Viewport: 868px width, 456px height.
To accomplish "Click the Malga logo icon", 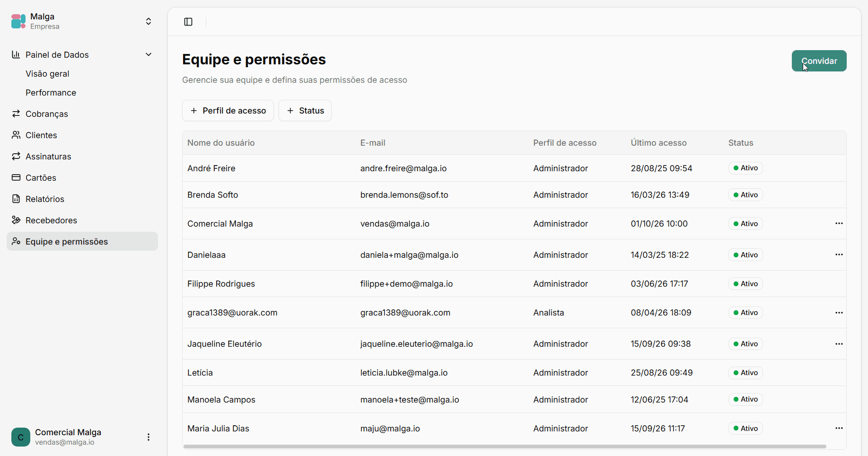I will click(18, 21).
